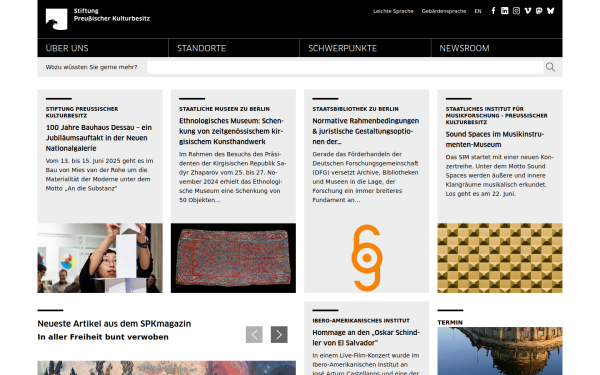The width and height of the screenshot is (600, 375).
Task: Open the STANDORTE menu
Action: (x=234, y=48)
